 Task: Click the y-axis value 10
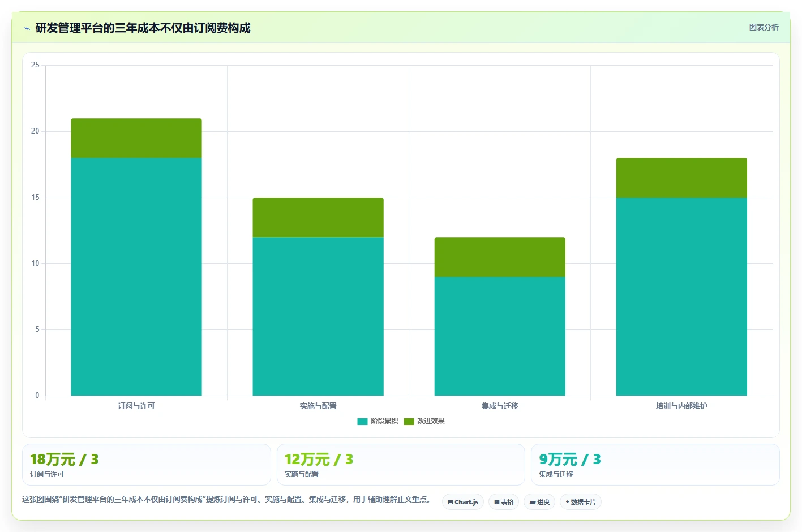click(35, 264)
